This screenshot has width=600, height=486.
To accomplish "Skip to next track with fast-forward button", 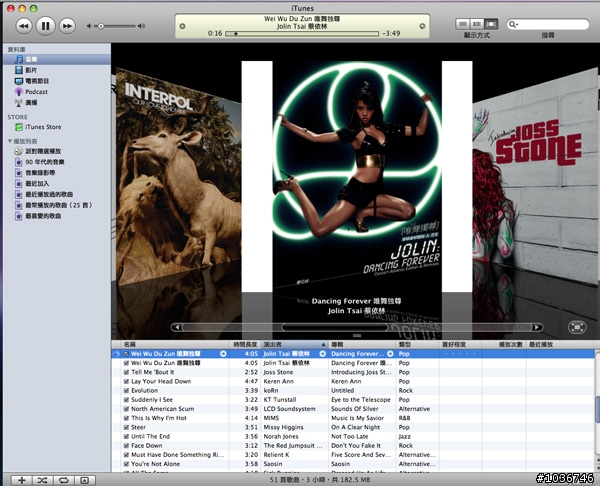I will 67,26.
